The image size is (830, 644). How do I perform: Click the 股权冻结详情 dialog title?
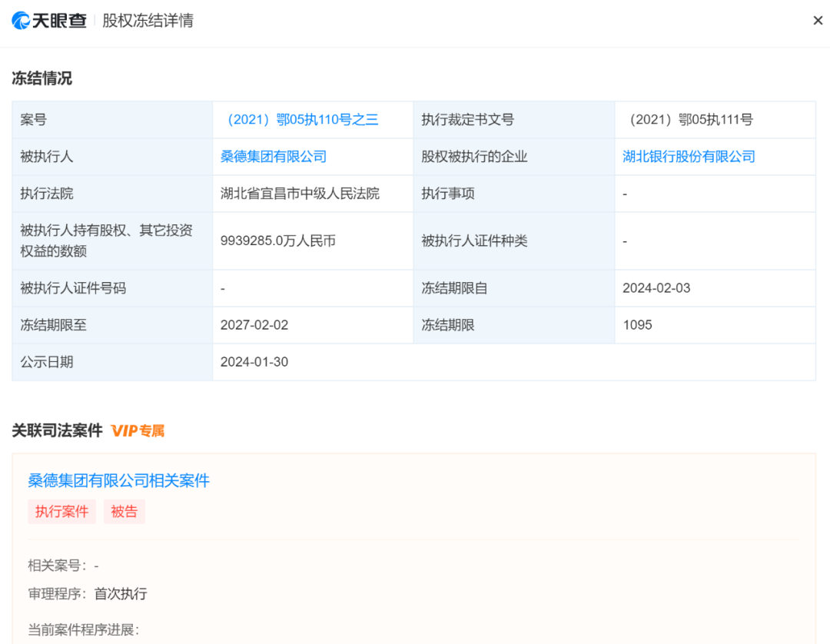[x=148, y=21]
